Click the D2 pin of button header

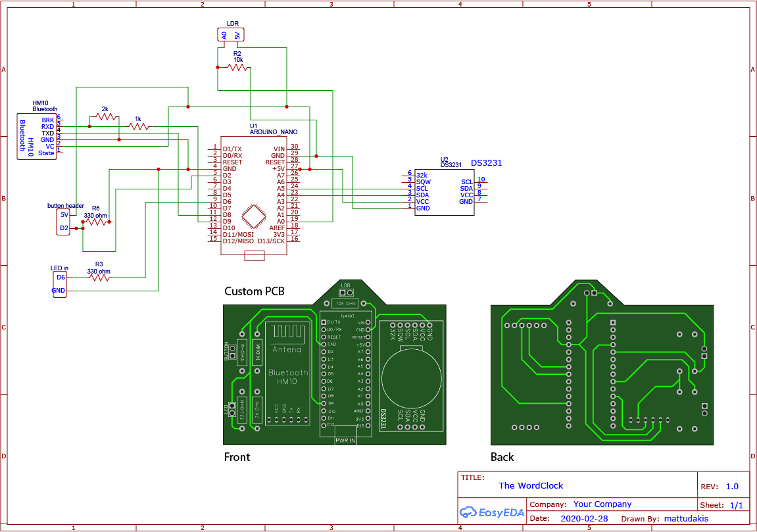(x=64, y=228)
